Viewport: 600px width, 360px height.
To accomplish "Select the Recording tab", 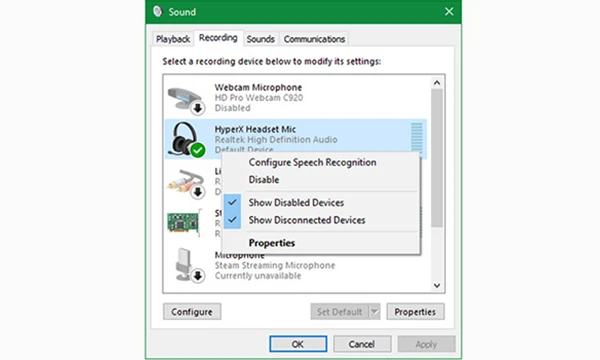I will (x=218, y=38).
